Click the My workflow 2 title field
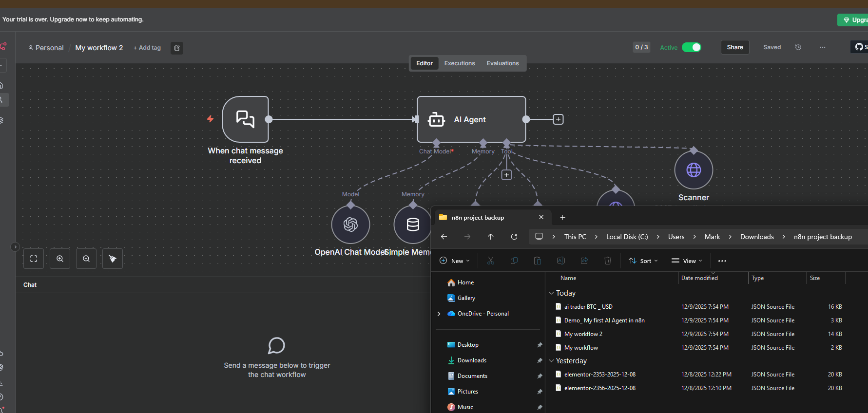 coord(99,48)
